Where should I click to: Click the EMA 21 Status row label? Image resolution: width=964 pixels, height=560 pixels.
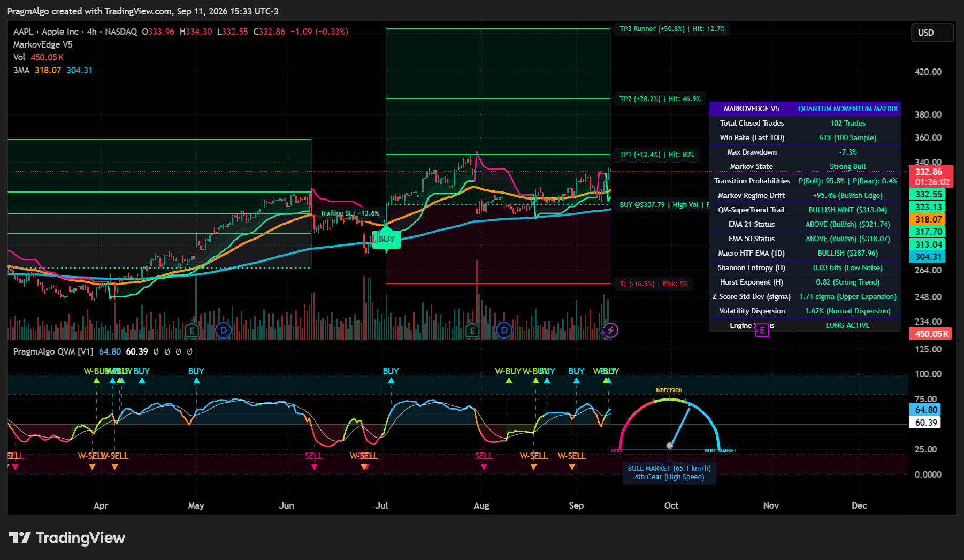[x=752, y=224]
